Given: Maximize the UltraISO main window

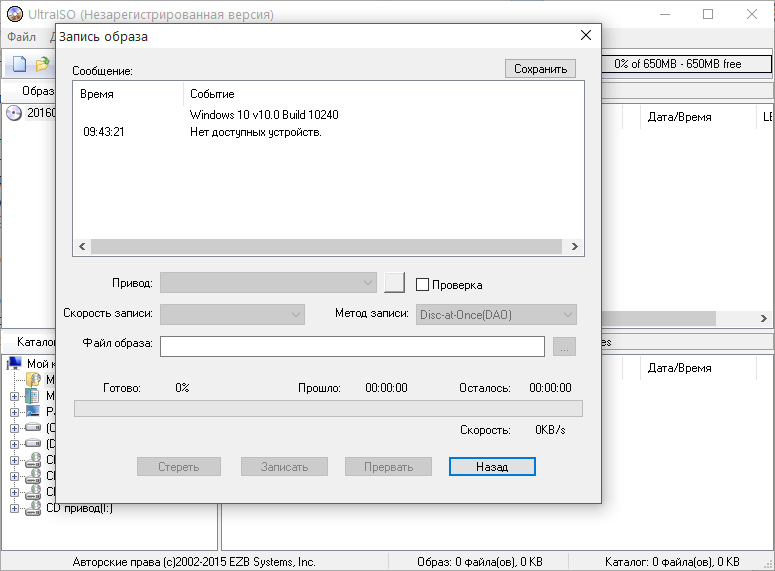Looking at the screenshot, I should pos(708,14).
